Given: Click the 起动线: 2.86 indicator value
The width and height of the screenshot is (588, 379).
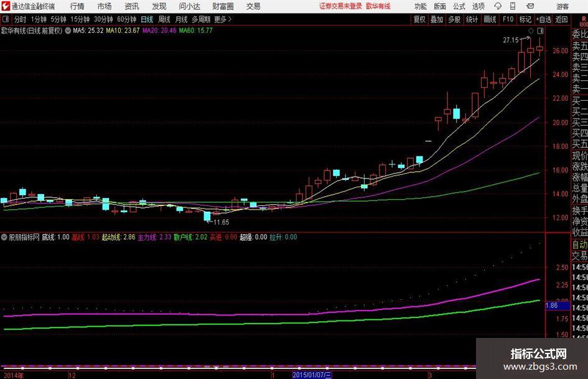Looking at the screenshot, I should [118, 237].
